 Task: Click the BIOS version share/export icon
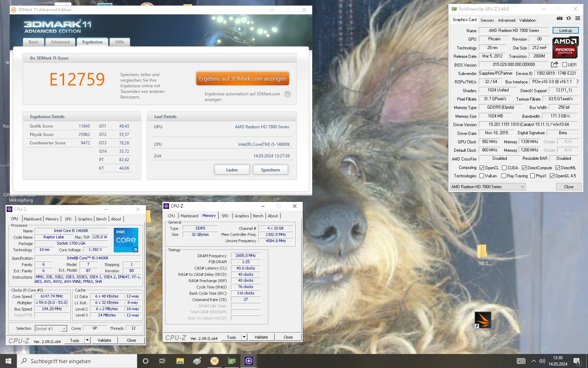click(x=554, y=64)
